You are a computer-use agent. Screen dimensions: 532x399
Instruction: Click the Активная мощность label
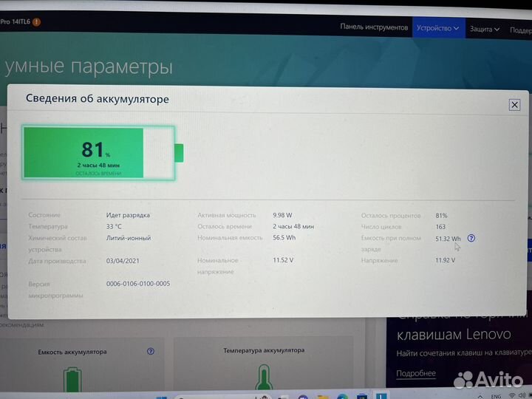[x=227, y=215]
